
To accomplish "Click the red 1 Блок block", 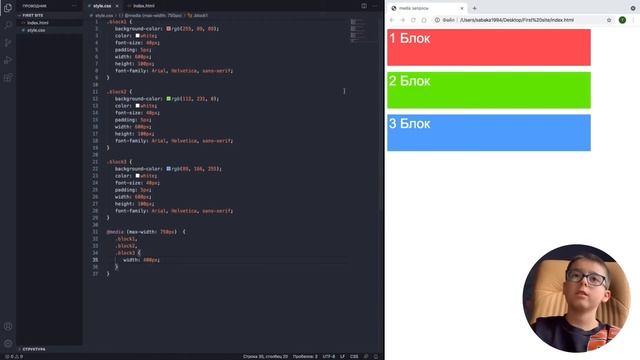I will pos(489,47).
